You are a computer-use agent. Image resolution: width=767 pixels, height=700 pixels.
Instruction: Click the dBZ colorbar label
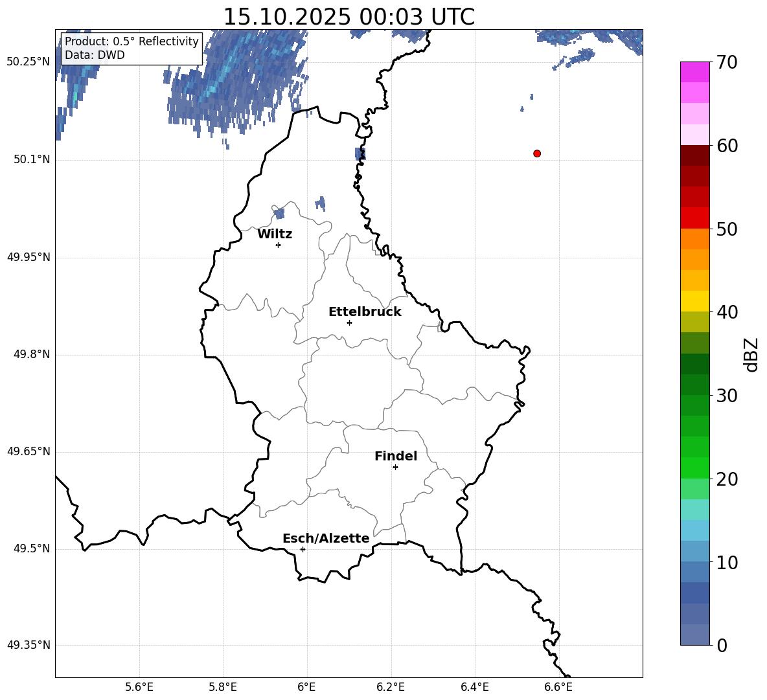[751, 354]
